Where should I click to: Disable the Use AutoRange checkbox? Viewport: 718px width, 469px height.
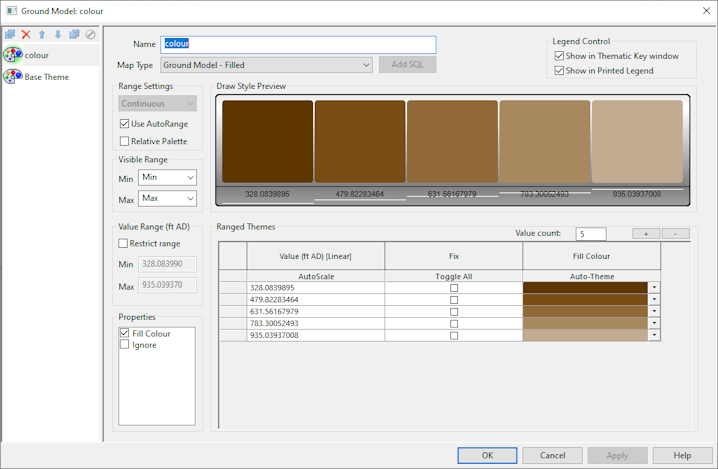click(x=125, y=123)
